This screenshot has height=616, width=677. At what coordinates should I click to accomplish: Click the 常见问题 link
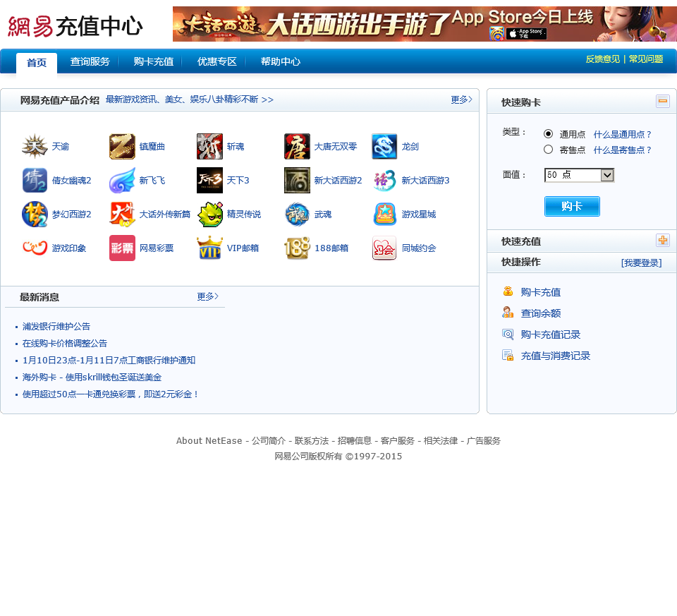646,59
